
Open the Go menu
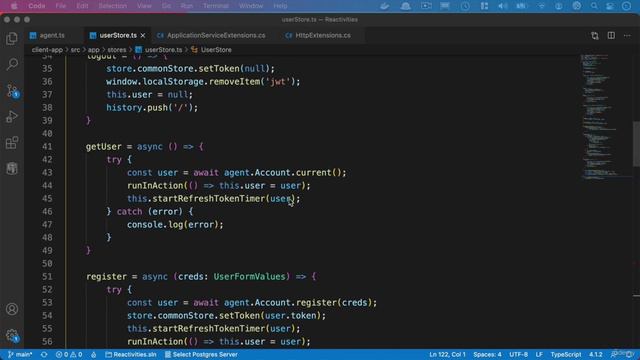coord(167,6)
